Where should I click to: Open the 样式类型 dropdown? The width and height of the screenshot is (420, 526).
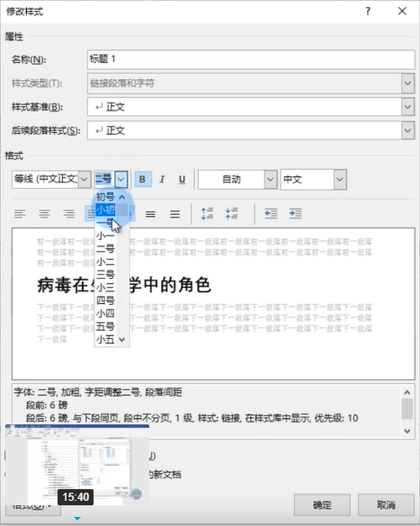408,84
